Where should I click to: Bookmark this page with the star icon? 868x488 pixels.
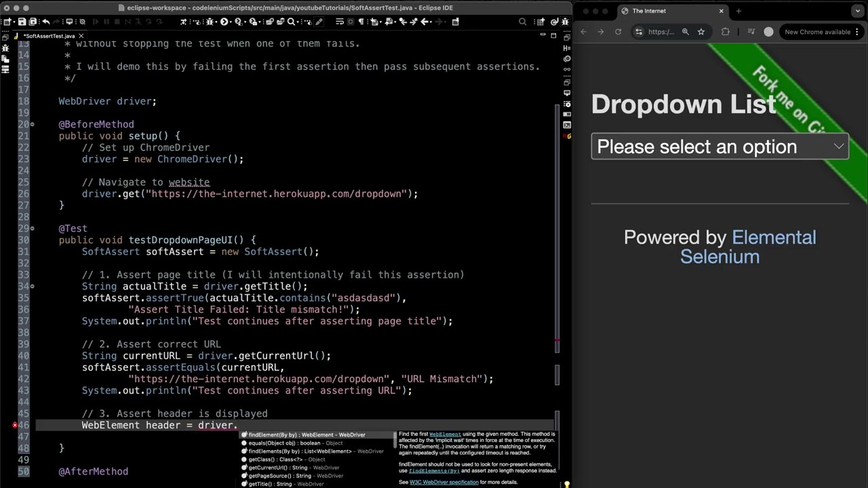click(x=701, y=32)
